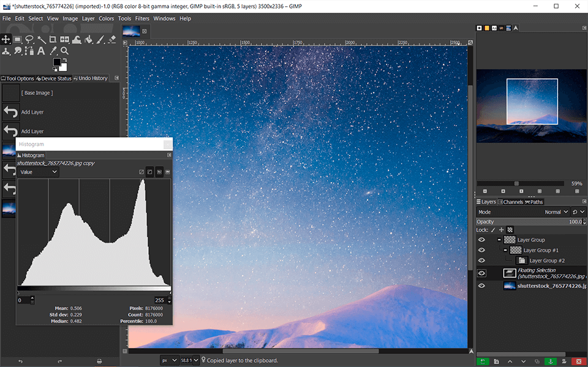
Task: Select the Eraser tool
Action: click(113, 39)
